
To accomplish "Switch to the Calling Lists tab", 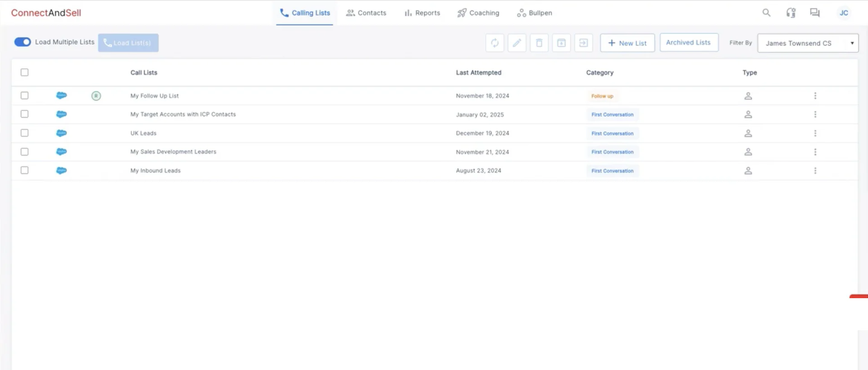I will coord(305,13).
